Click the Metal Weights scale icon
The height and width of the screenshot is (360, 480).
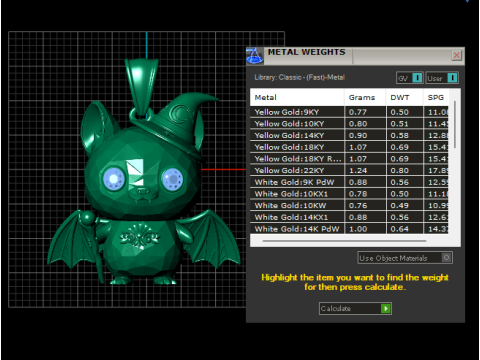coord(255,56)
